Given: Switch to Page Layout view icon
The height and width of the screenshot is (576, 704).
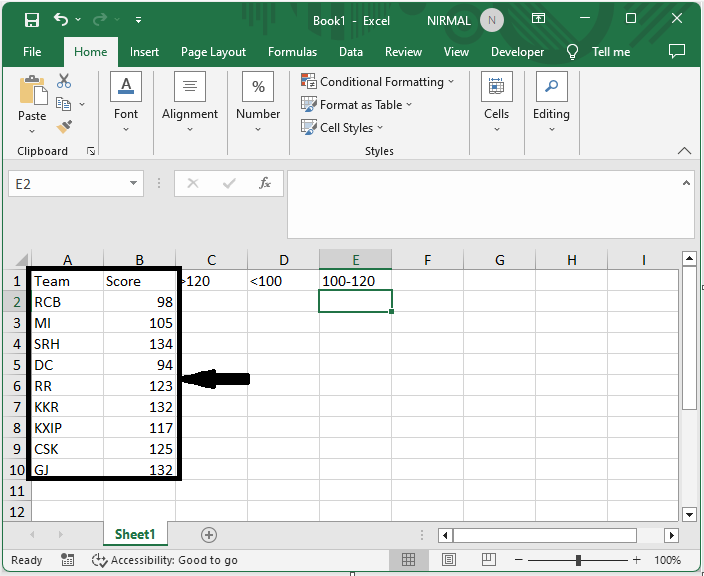Looking at the screenshot, I should (449, 560).
